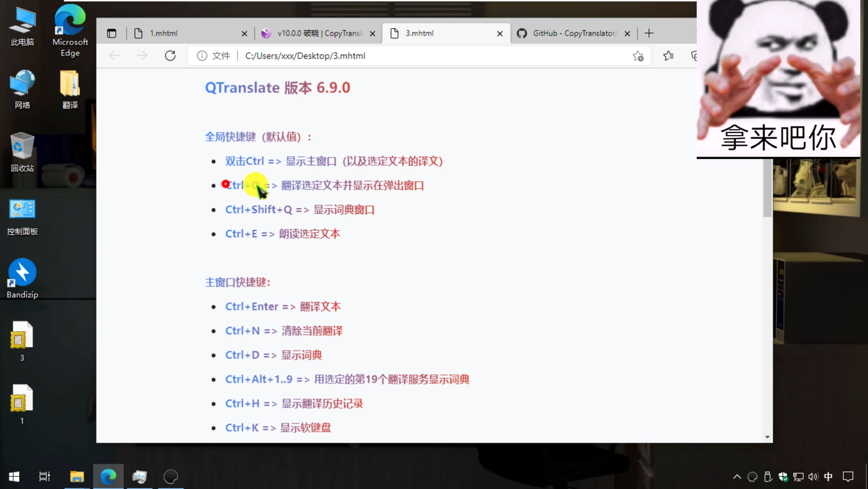868x489 pixels.
Task: Open File Explorer from the taskbar
Action: (77, 476)
